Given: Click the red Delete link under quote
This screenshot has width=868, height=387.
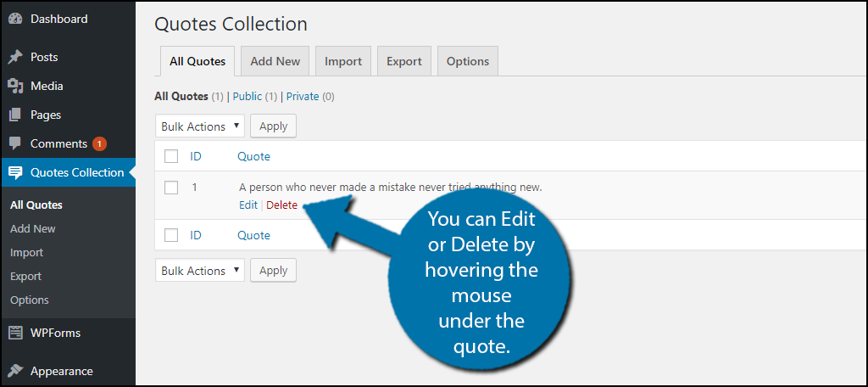Looking at the screenshot, I should [281, 205].
